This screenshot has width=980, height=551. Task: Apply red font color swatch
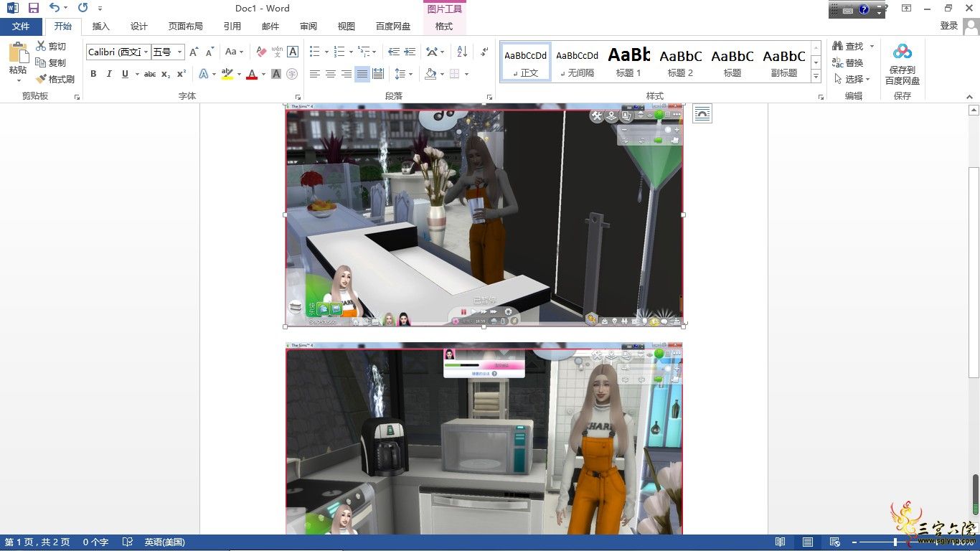pos(251,74)
